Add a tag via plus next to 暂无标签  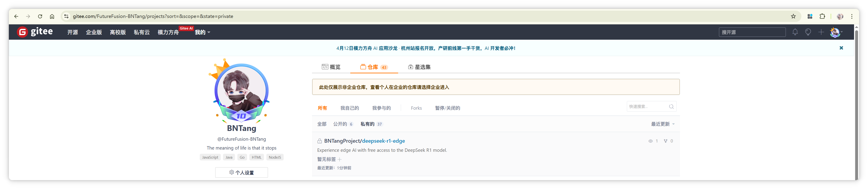pos(340,159)
